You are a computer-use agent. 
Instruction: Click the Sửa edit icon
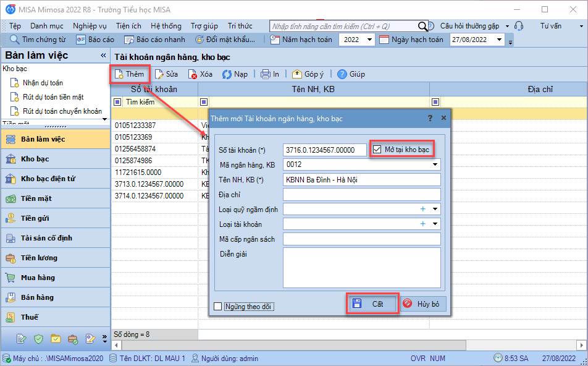(x=159, y=74)
